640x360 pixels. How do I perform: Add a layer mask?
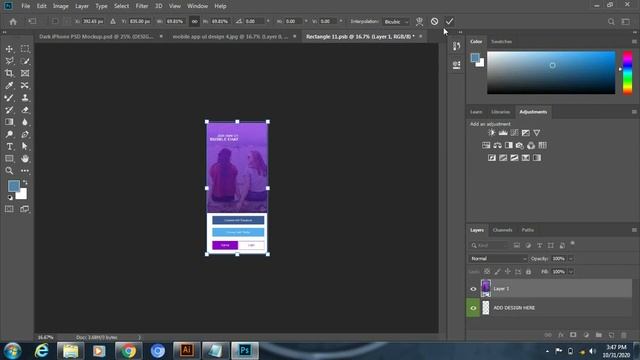(x=573, y=335)
